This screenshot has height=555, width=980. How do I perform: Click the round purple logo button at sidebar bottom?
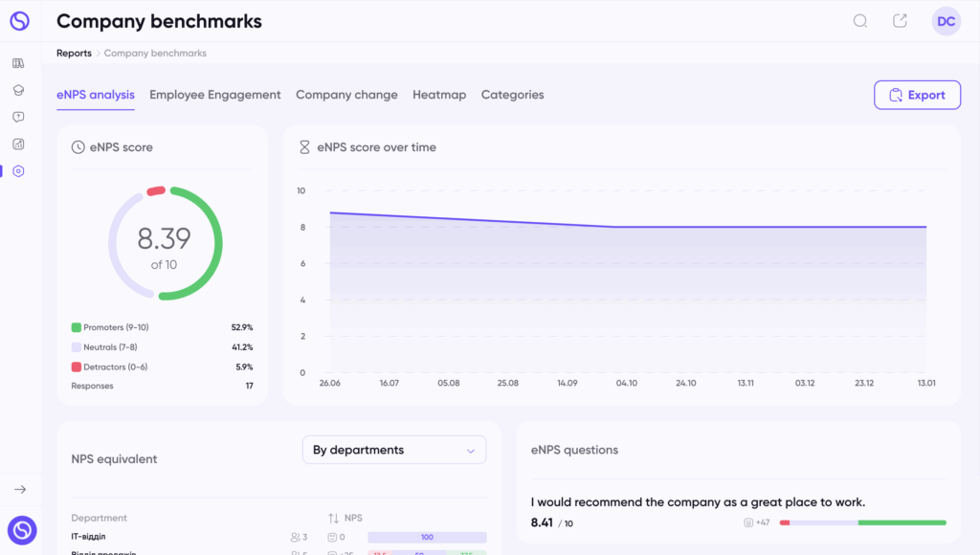click(22, 530)
